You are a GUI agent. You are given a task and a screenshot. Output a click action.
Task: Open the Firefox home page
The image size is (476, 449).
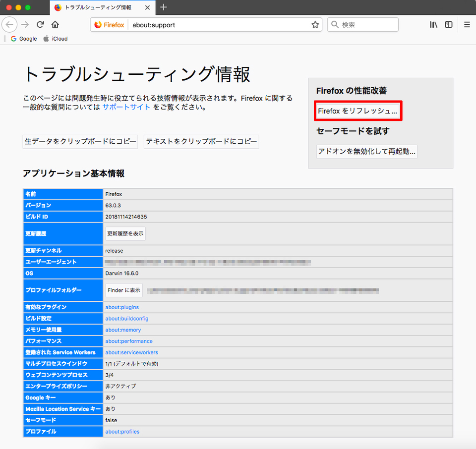click(x=55, y=24)
